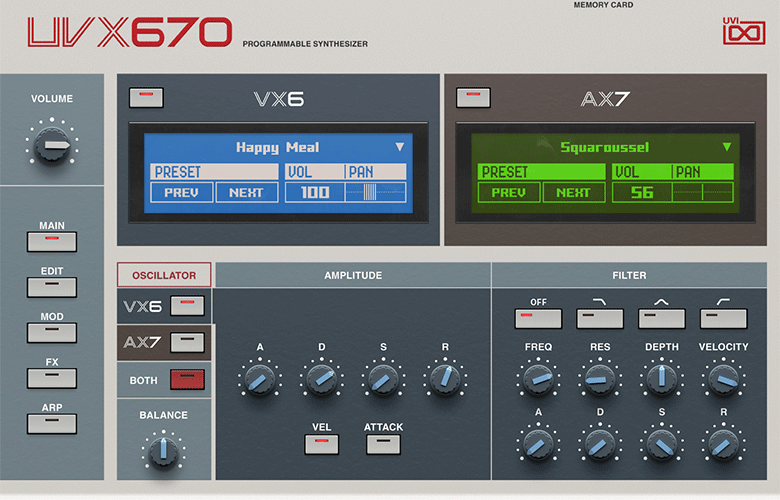The width and height of the screenshot is (780, 500).
Task: Switch to the MAIN page
Action: pyautogui.click(x=52, y=242)
